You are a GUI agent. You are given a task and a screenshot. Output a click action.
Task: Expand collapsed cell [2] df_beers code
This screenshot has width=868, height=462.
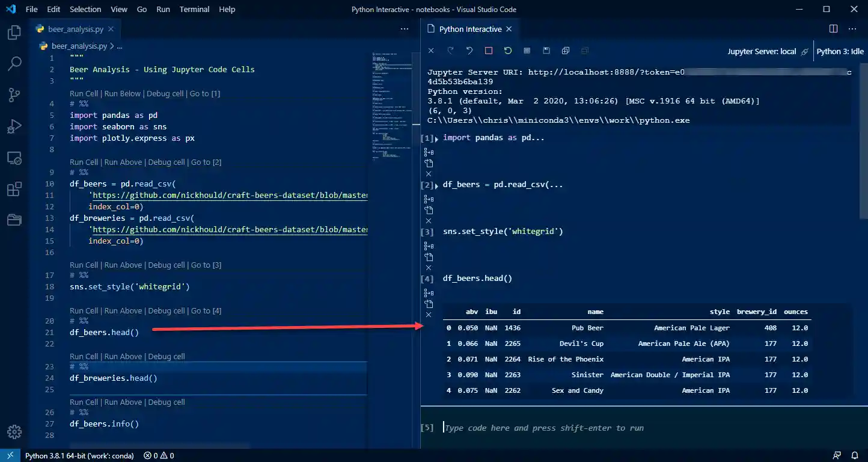click(x=436, y=186)
